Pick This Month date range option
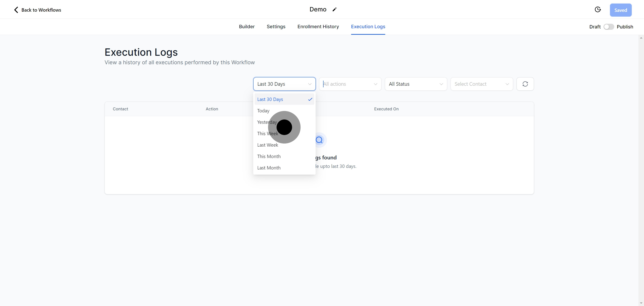The height and width of the screenshot is (306, 644). click(x=269, y=156)
